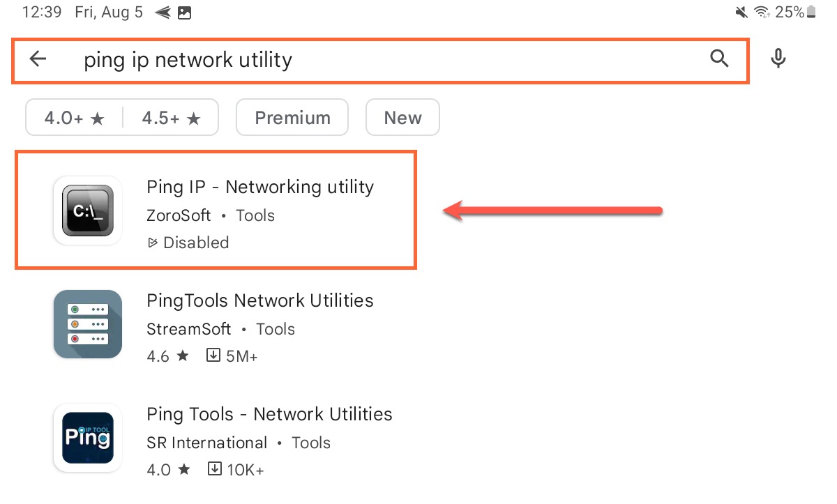Tap the mute indicator in status bar
Screen dimensions: 837x504
[741, 12]
